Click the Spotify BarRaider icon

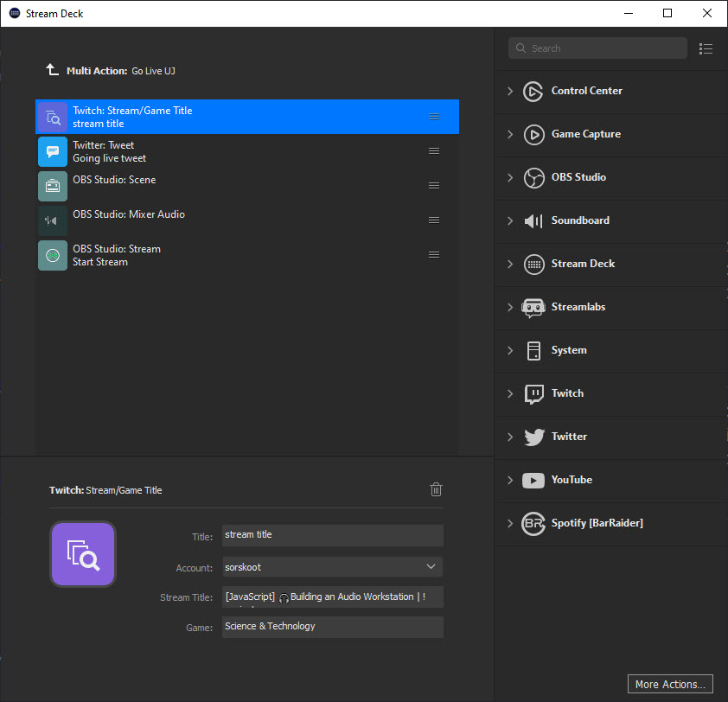pos(533,524)
